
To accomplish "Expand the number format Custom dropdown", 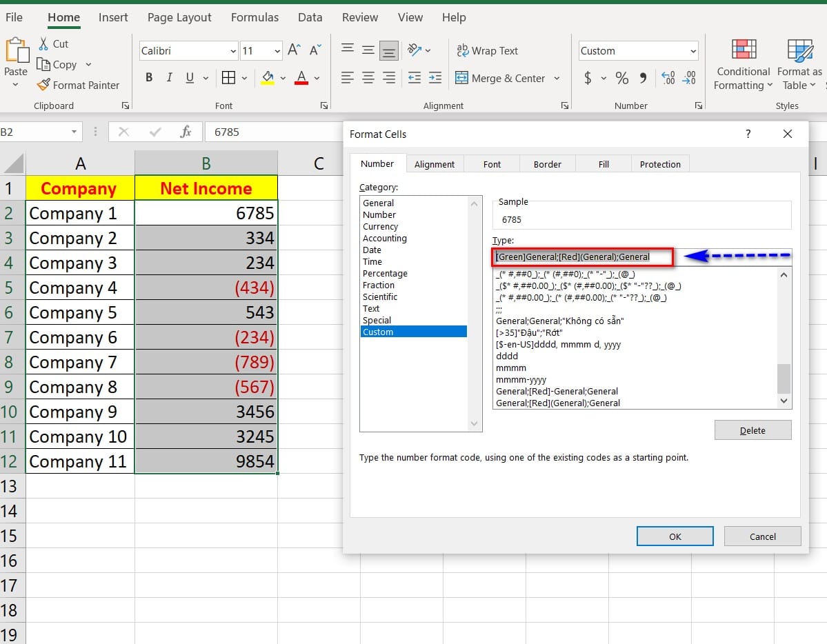I will [x=693, y=51].
